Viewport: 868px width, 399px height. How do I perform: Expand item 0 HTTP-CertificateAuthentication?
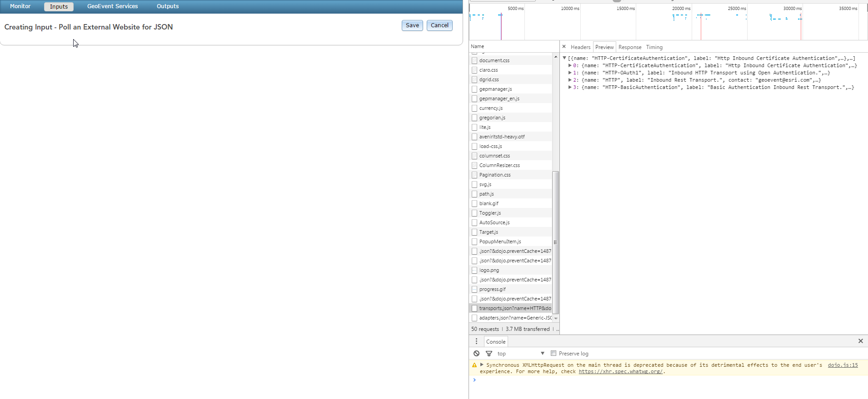pyautogui.click(x=570, y=65)
